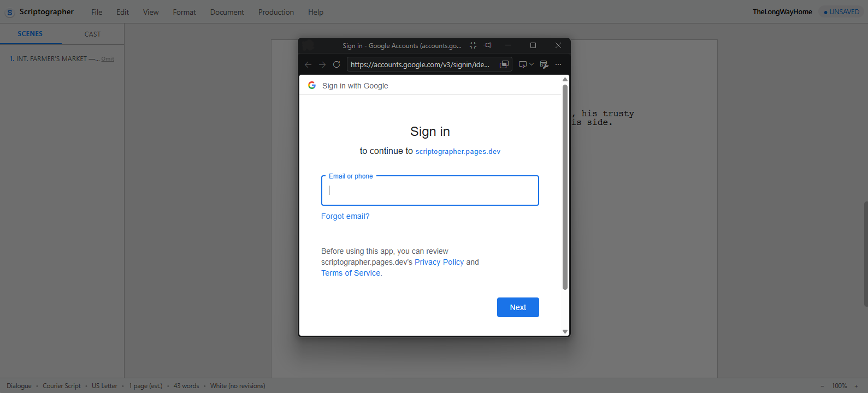The width and height of the screenshot is (868, 393).
Task: Switch to the CAST tab
Action: point(92,34)
